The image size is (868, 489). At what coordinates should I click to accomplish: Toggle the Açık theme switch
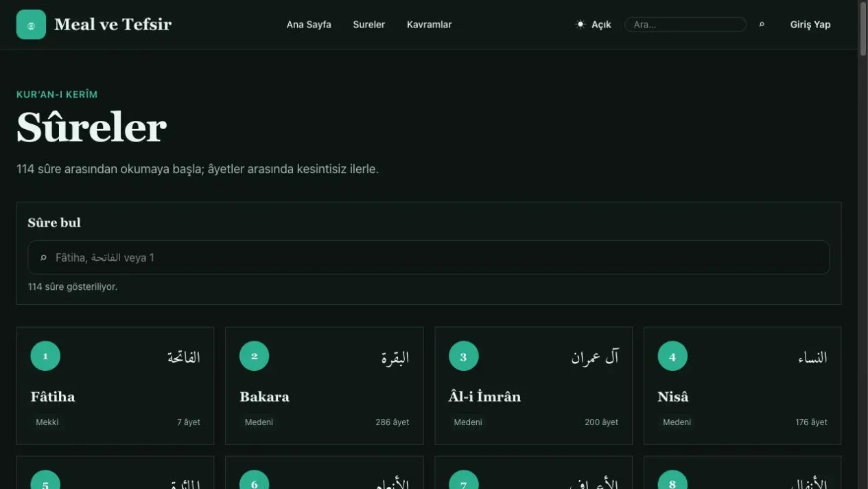point(594,25)
